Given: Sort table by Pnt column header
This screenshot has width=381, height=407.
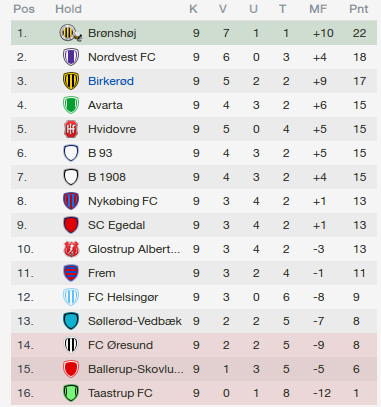Looking at the screenshot, I should (x=359, y=9).
